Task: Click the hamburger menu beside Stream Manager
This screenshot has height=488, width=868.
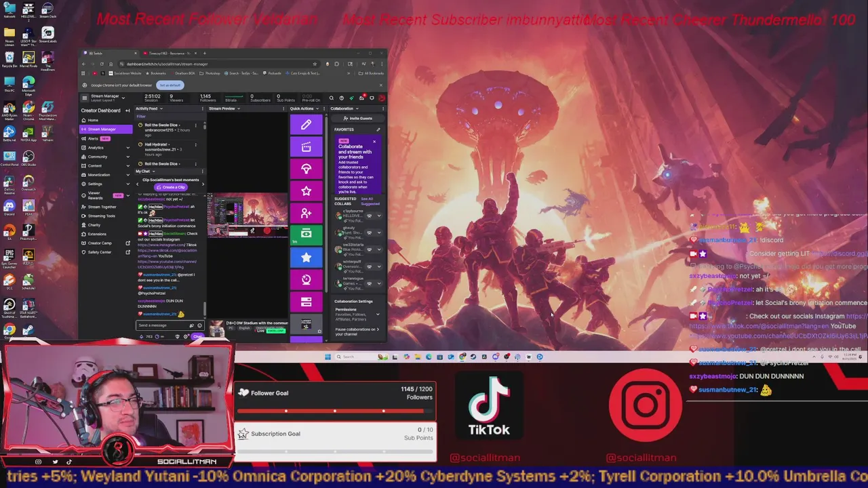Action: 85,98
